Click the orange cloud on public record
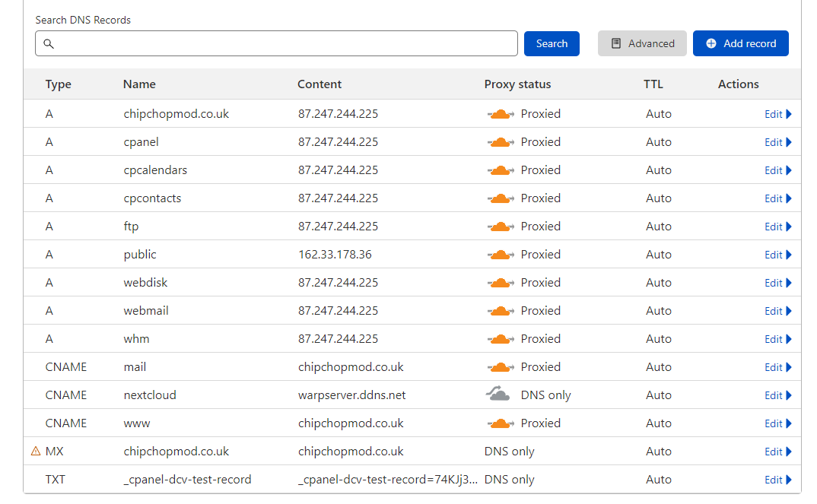 point(500,255)
